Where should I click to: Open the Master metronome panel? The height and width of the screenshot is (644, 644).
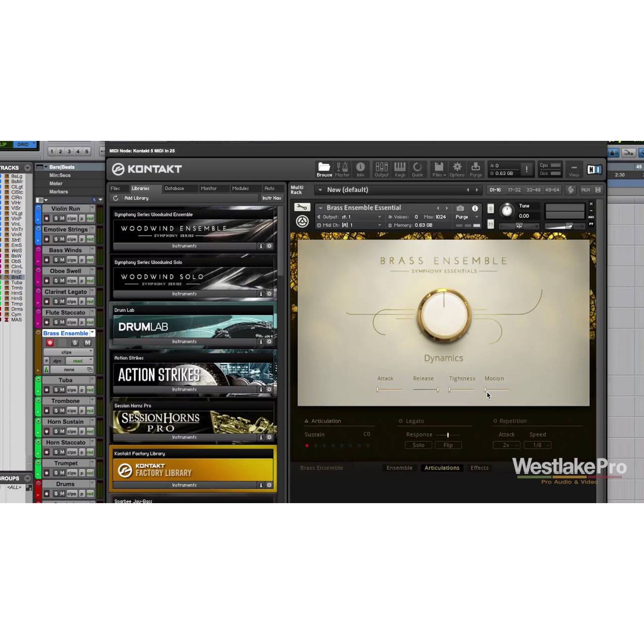[x=342, y=169]
